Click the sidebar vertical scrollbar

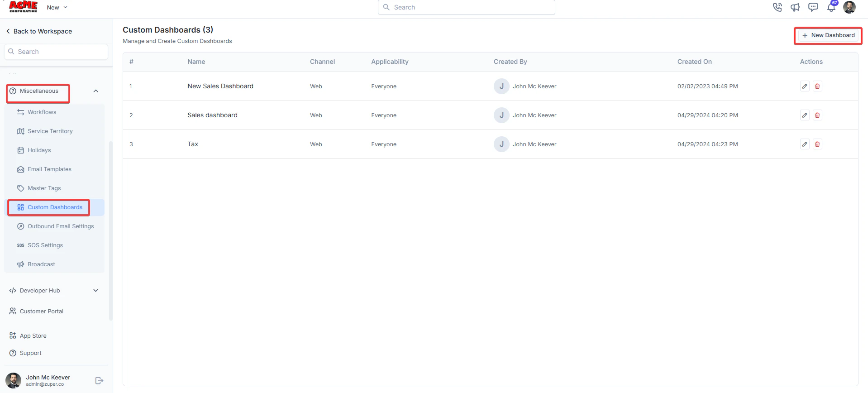111,231
